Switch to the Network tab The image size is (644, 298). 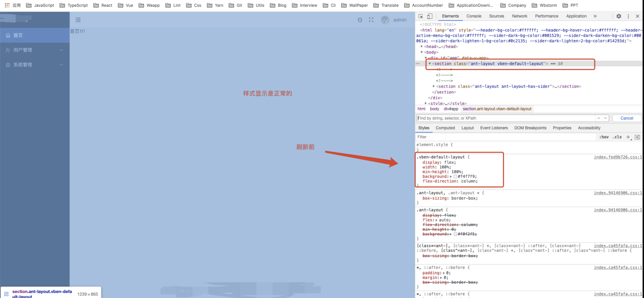[x=519, y=16]
